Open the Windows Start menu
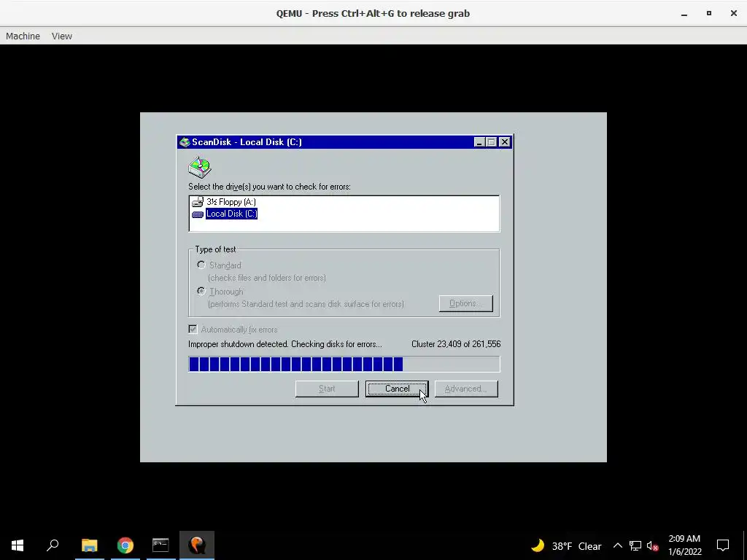This screenshot has height=560, width=747. coord(18,545)
